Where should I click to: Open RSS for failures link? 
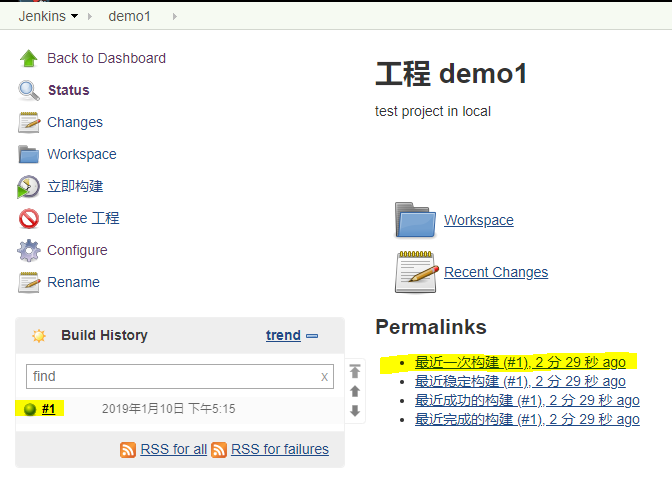tap(280, 449)
